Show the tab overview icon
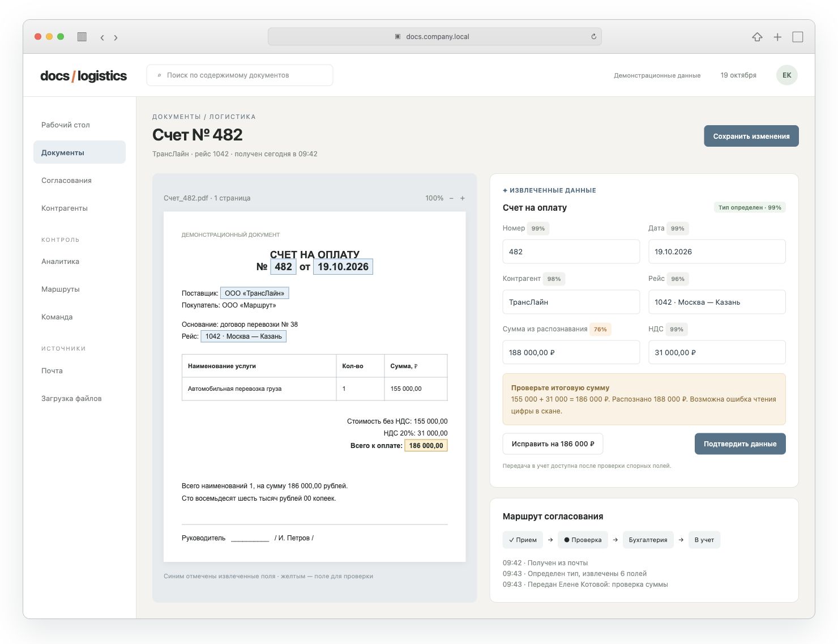 coord(798,37)
